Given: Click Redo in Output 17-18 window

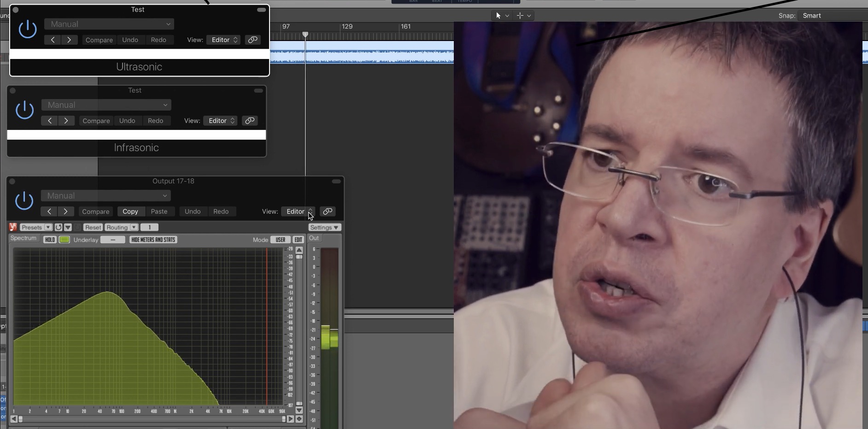Looking at the screenshot, I should (x=221, y=212).
